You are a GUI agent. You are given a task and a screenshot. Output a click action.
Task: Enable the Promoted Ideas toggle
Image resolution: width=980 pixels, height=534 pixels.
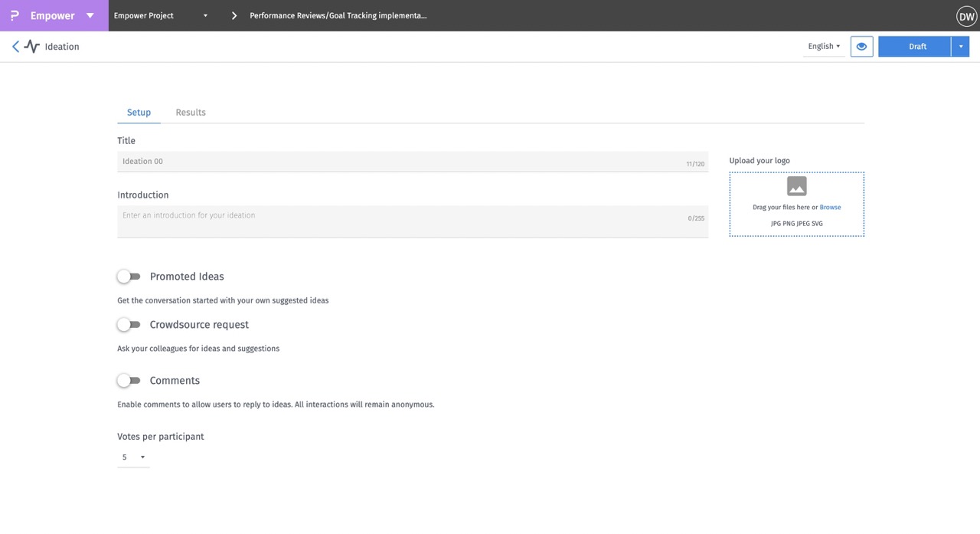pyautogui.click(x=129, y=277)
